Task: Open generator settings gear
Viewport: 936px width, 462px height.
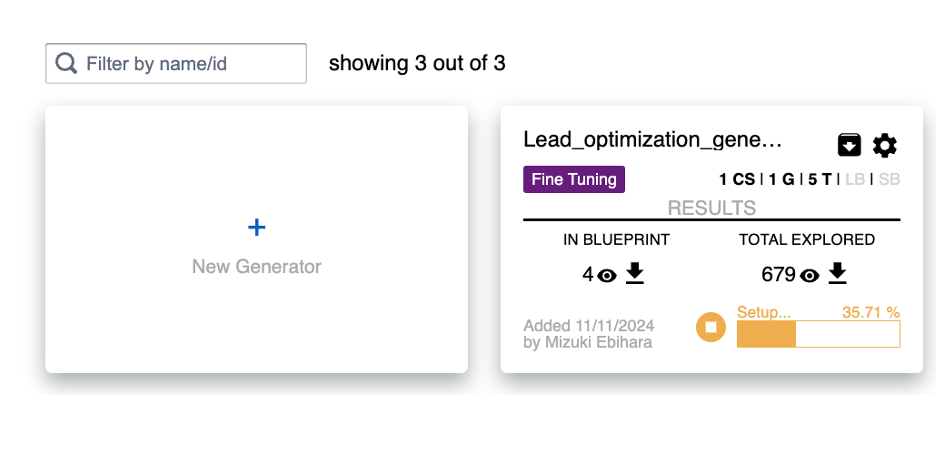Action: (885, 145)
